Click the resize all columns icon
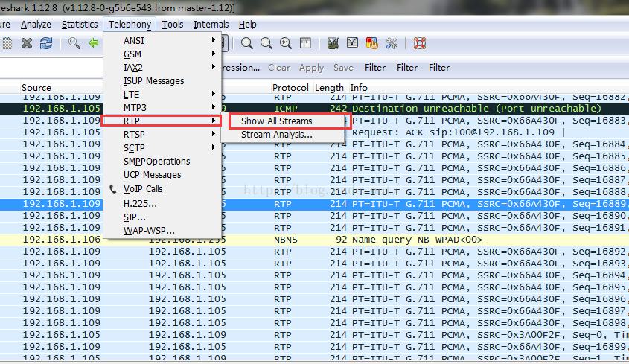 click(x=305, y=43)
